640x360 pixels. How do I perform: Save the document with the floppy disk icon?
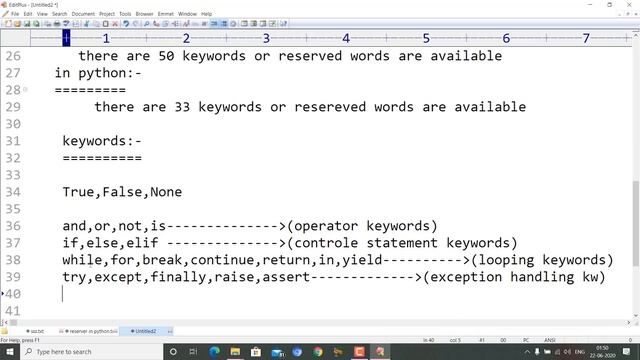coord(27,24)
